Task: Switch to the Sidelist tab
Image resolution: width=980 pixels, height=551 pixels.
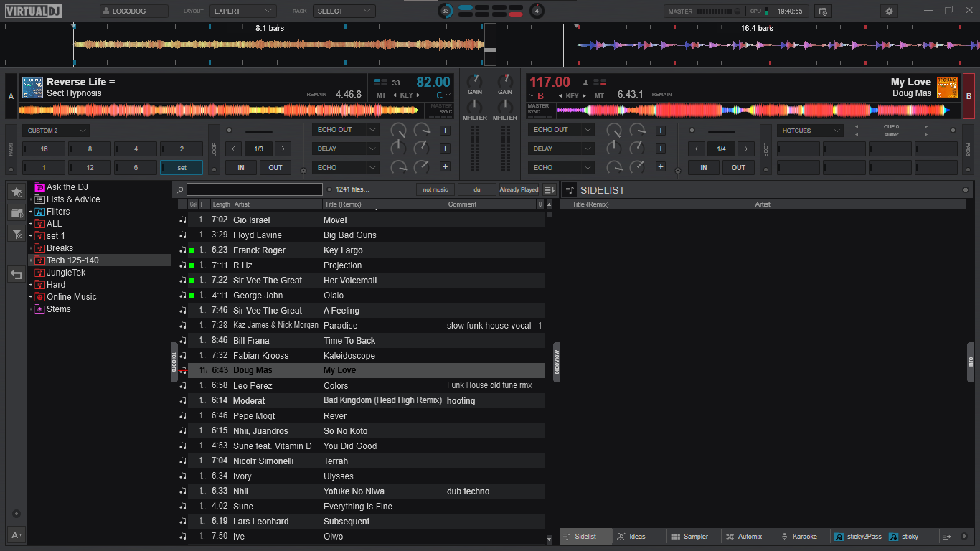Action: point(585,537)
